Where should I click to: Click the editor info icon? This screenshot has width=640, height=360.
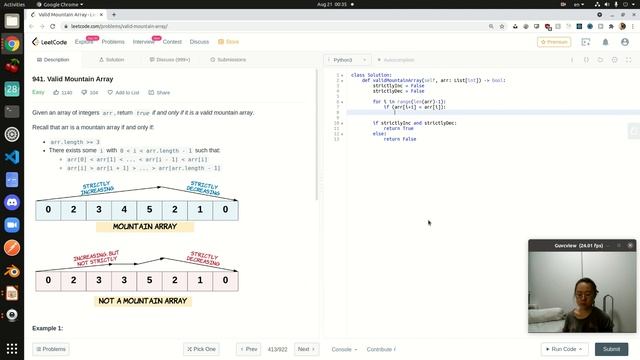pyautogui.click(x=572, y=60)
